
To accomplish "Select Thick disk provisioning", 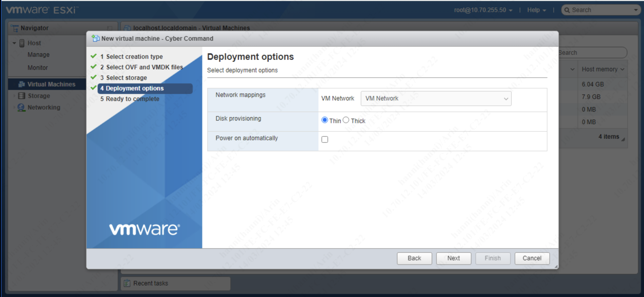I will point(346,120).
